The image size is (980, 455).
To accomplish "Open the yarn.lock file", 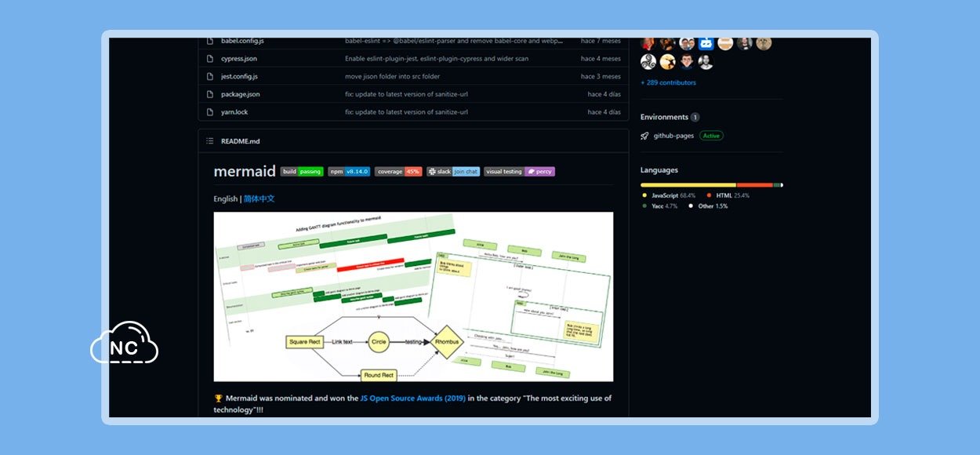I will coord(234,112).
